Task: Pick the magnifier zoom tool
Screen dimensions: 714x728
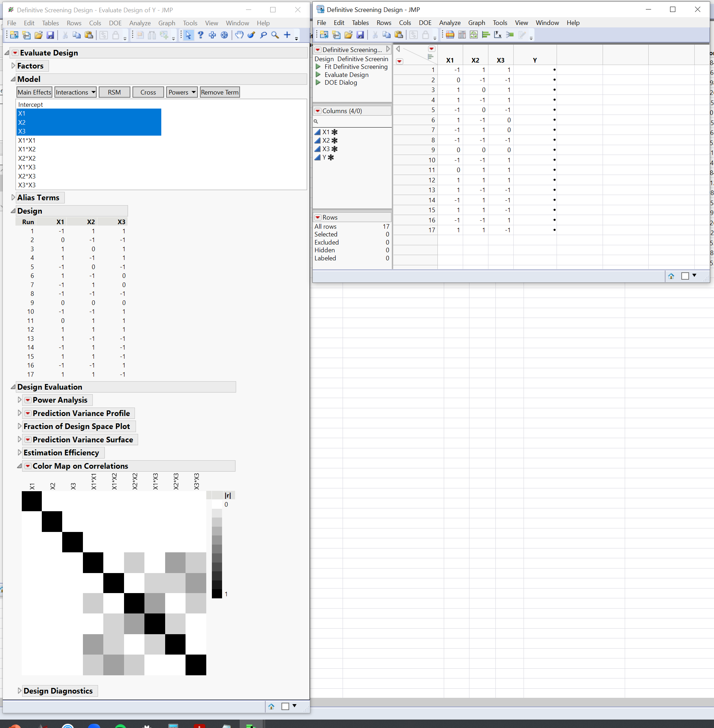Action: coord(275,35)
